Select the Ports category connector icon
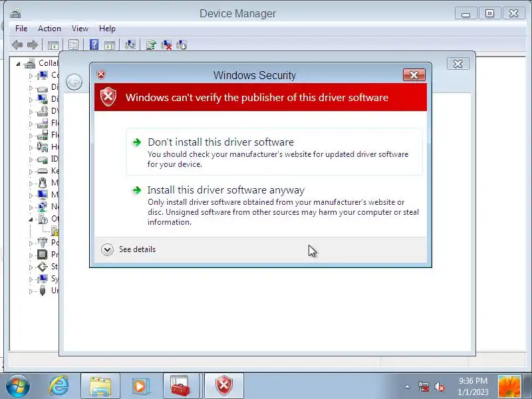This screenshot has height=399, width=532. (x=43, y=243)
